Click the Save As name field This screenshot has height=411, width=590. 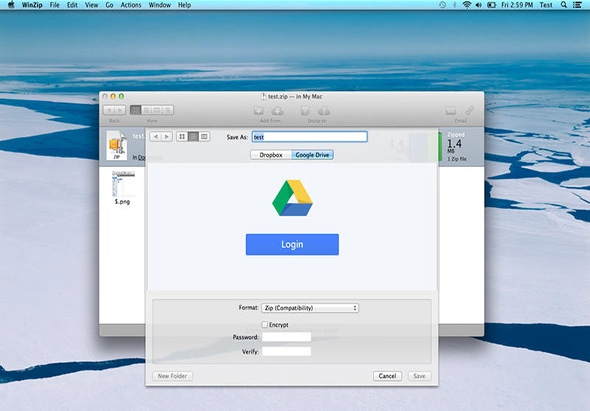click(310, 137)
